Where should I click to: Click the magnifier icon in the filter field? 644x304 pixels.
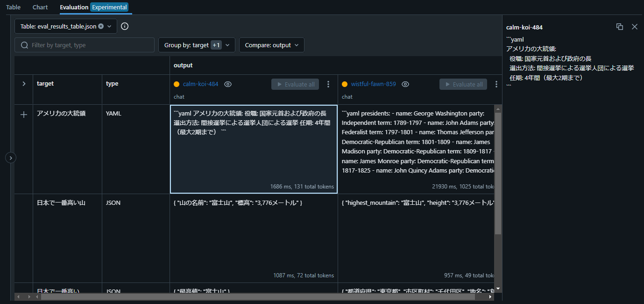coord(24,45)
